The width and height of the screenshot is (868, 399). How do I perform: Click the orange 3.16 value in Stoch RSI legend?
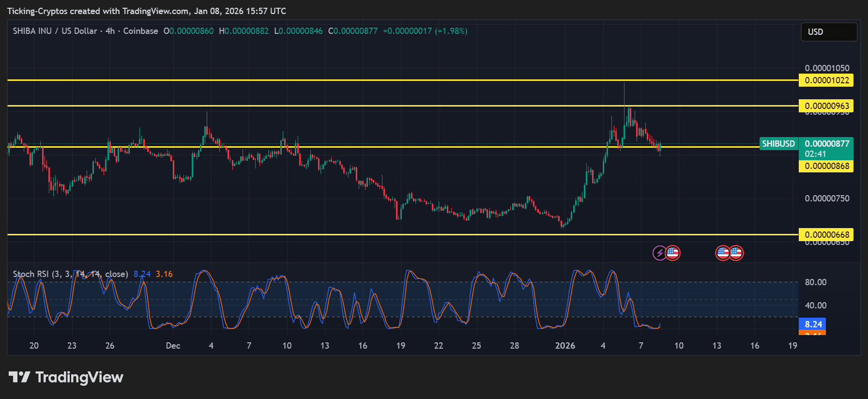point(164,274)
